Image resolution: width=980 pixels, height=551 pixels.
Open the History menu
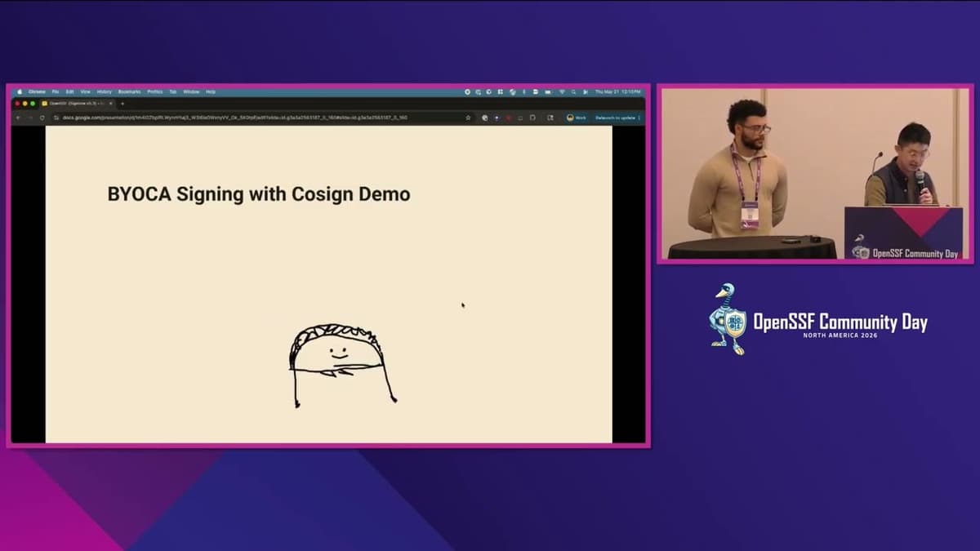tap(105, 91)
